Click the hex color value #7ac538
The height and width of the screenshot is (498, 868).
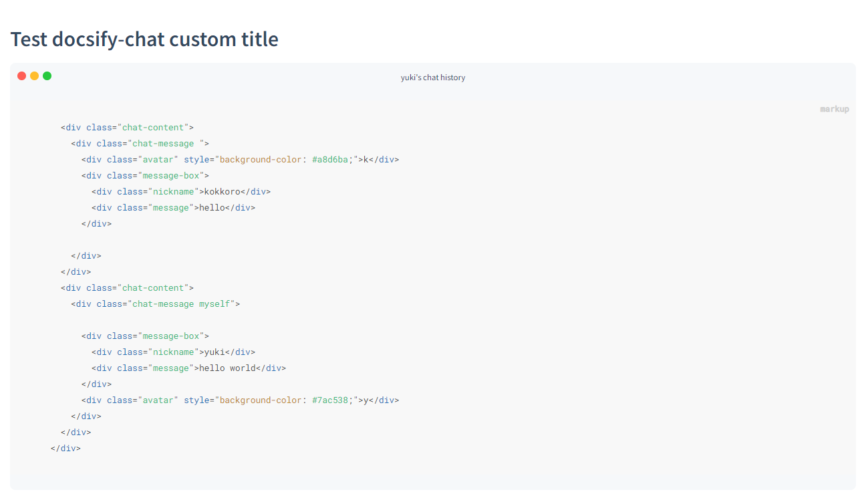[329, 400]
